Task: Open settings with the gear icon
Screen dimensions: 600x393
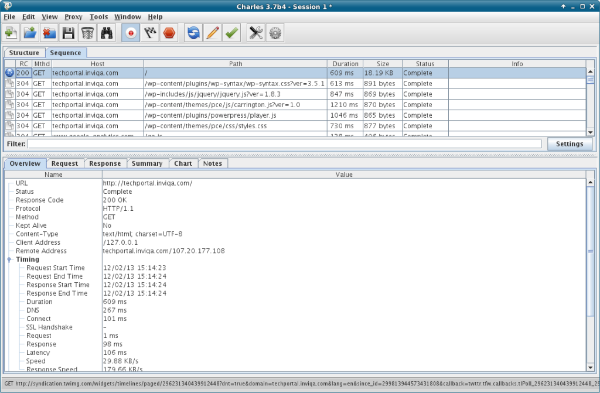Action: [x=275, y=33]
